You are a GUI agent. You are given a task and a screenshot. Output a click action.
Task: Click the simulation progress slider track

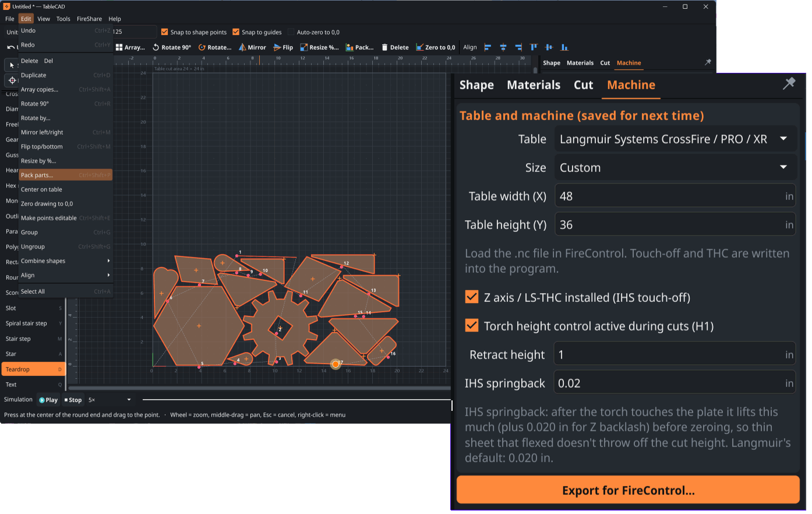pyautogui.click(x=296, y=400)
